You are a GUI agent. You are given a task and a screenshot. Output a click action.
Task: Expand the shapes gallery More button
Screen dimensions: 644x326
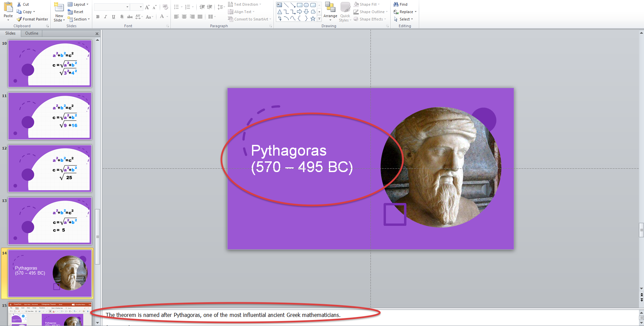pyautogui.click(x=319, y=19)
